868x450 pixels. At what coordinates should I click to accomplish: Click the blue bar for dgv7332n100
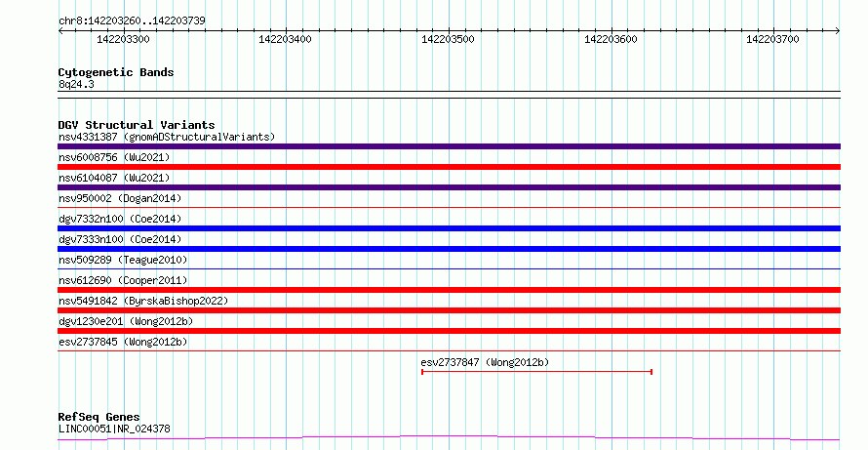click(x=449, y=228)
